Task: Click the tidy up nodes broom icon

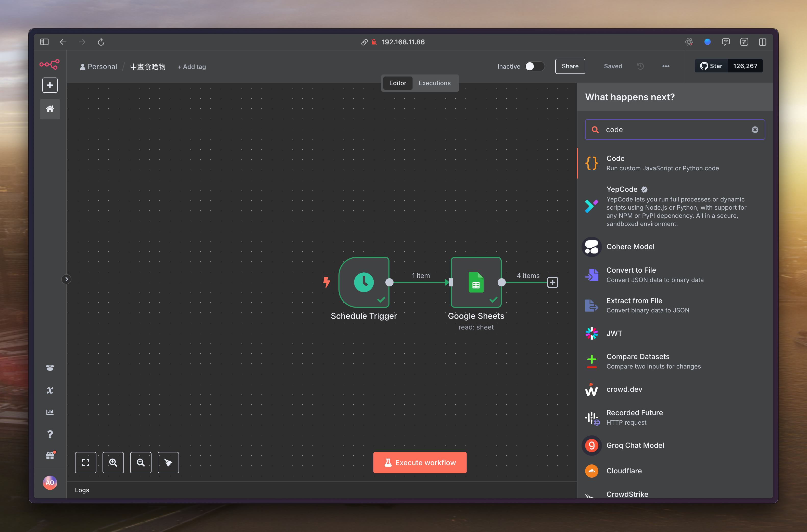Action: [x=168, y=462]
